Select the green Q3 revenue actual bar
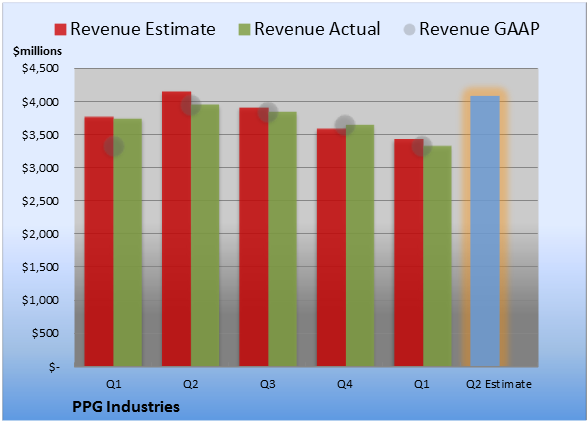 (283, 239)
